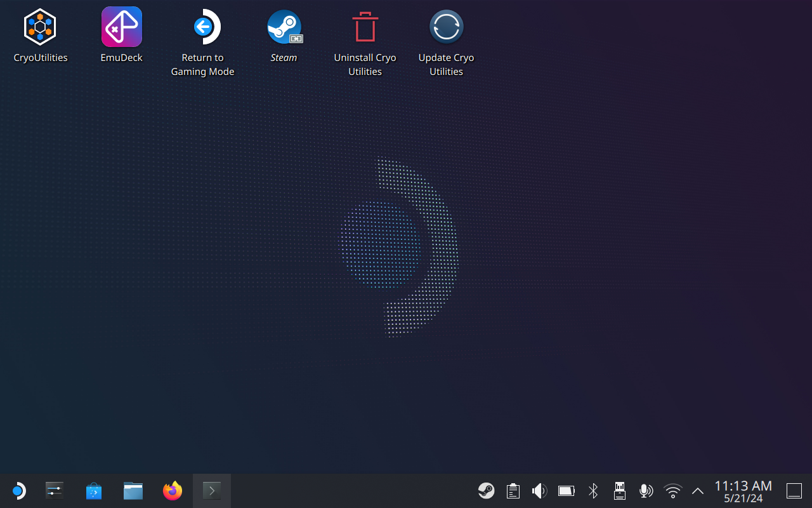Image resolution: width=812 pixels, height=508 pixels.
Task: Launch EmuDeck from the desktop
Action: (122, 27)
